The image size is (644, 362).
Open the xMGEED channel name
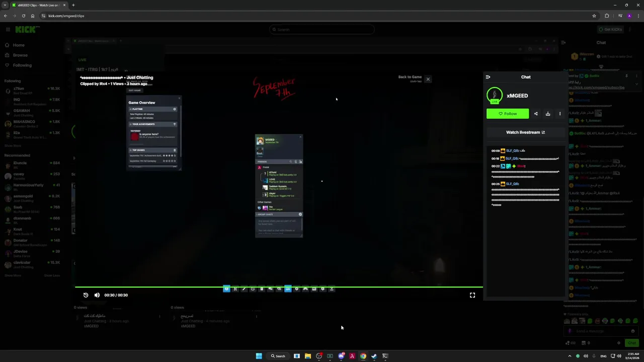pyautogui.click(x=517, y=96)
